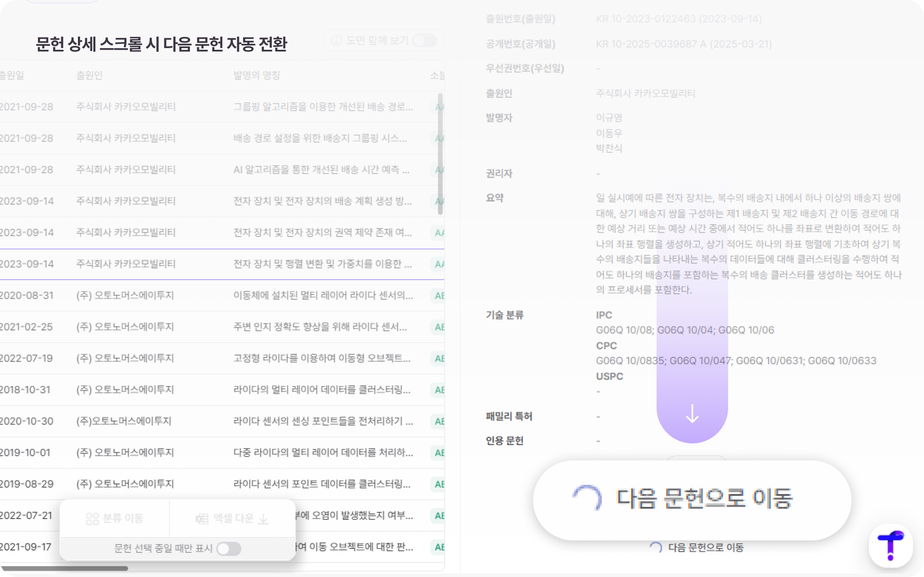The height and width of the screenshot is (577, 924).
Task: Sort by the 출원인 column header
Action: pyautogui.click(x=89, y=75)
